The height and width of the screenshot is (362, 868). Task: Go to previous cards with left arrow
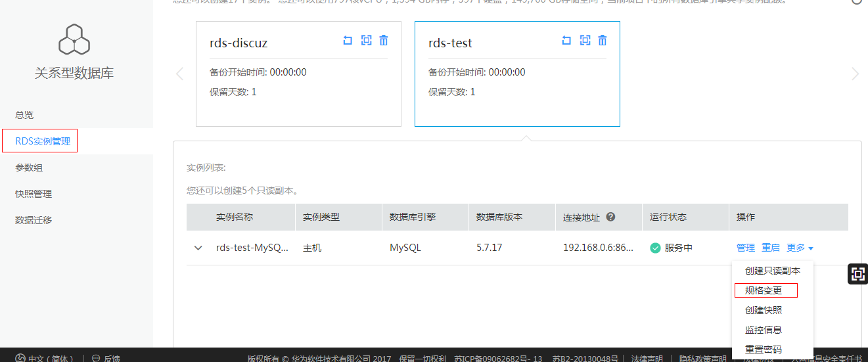(179, 74)
